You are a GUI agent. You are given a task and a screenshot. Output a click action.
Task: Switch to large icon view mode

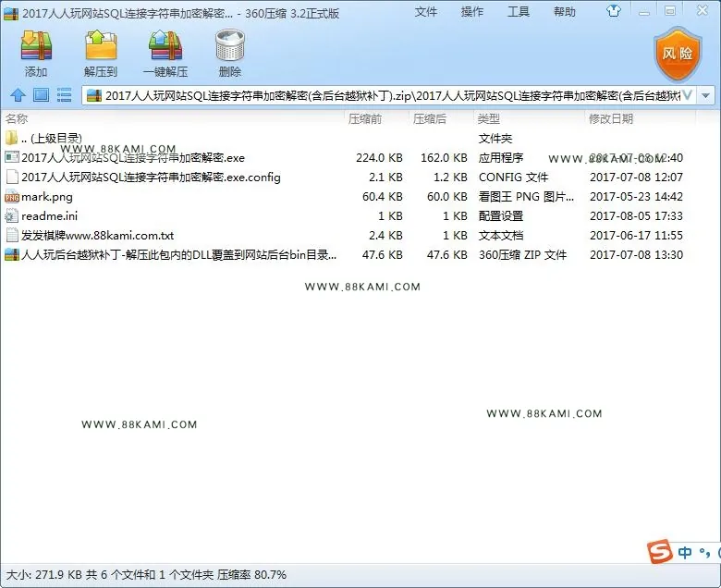tap(41, 95)
